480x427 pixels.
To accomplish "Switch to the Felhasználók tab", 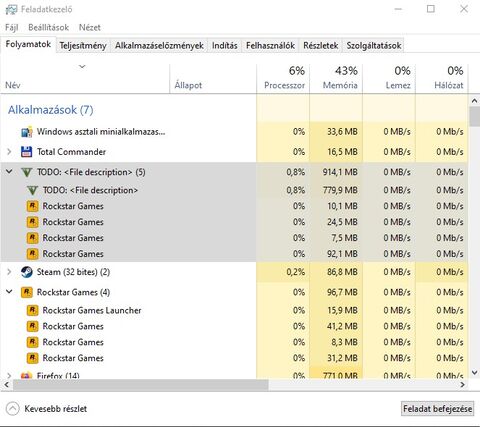I will [x=270, y=46].
